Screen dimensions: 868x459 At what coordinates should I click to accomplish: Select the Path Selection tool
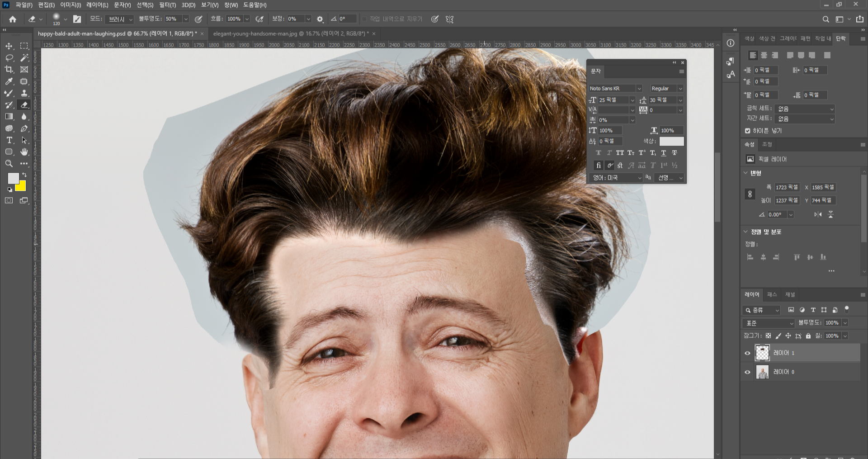point(24,140)
